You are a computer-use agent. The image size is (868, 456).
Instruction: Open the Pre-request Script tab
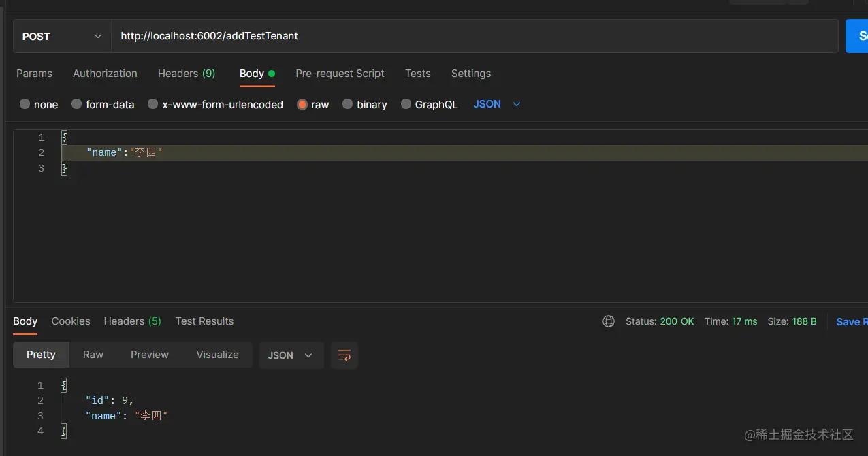[x=340, y=74]
